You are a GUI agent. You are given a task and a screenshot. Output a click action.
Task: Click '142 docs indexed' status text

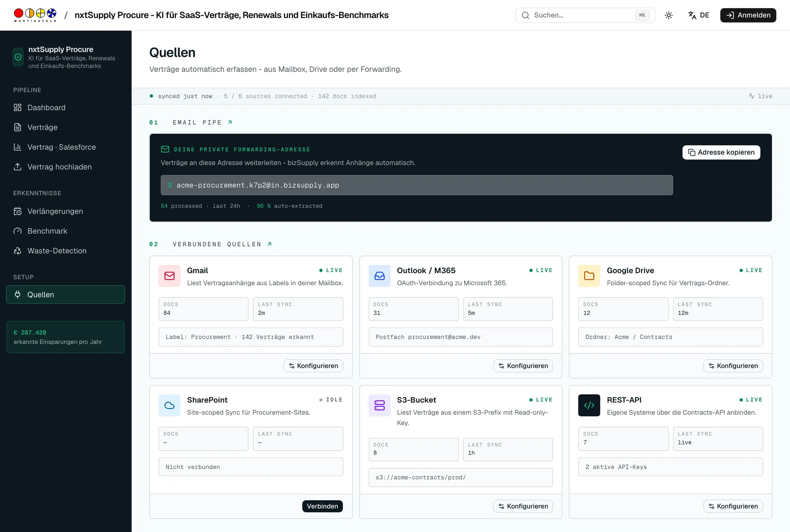coord(347,96)
